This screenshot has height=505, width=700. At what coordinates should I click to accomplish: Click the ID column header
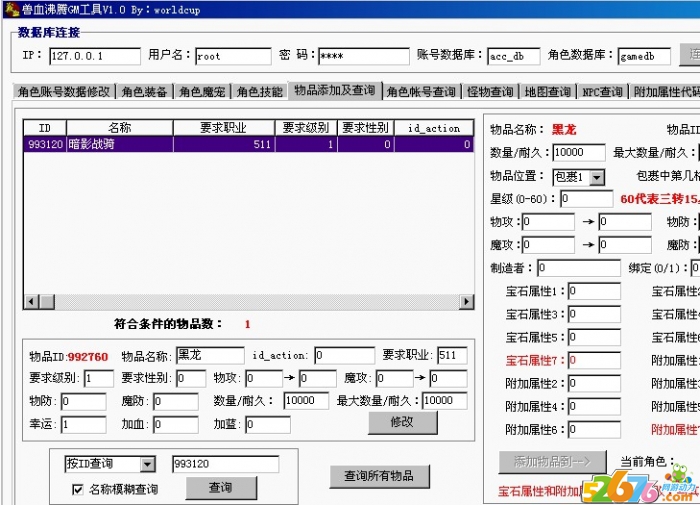[x=45, y=128]
